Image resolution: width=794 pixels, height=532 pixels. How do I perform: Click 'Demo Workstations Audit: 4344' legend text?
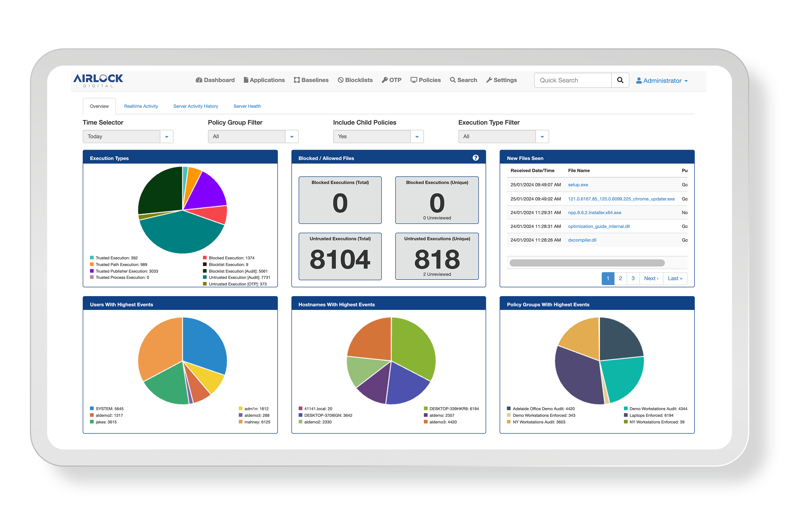(658, 408)
